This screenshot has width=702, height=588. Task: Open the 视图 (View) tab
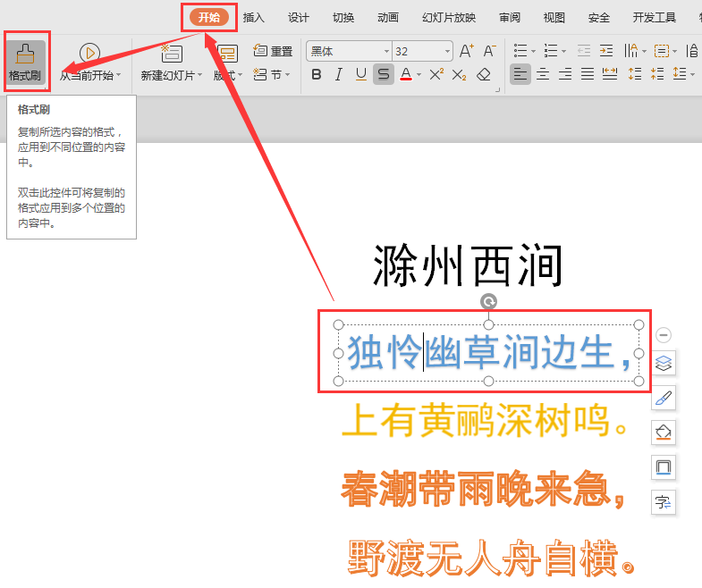coord(554,18)
